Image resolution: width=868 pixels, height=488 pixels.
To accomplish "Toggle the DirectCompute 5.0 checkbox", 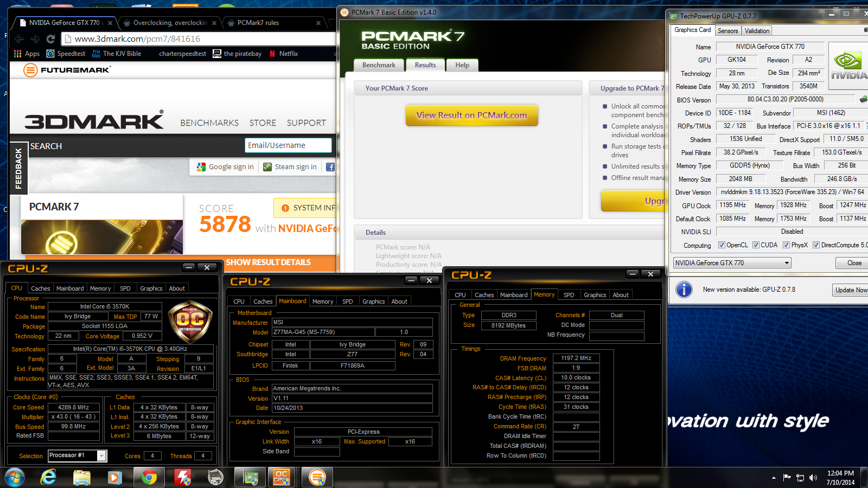I will point(816,245).
